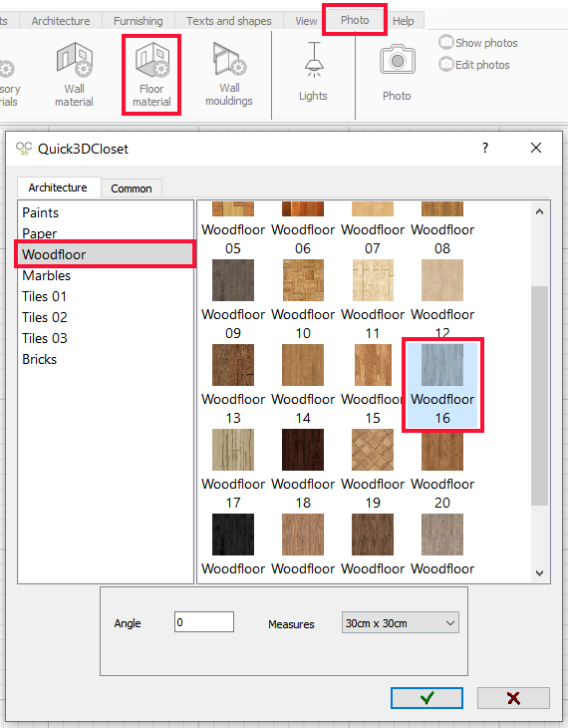Viewport: 568px width, 728px height.
Task: Open the Wall material tool
Action: click(75, 75)
